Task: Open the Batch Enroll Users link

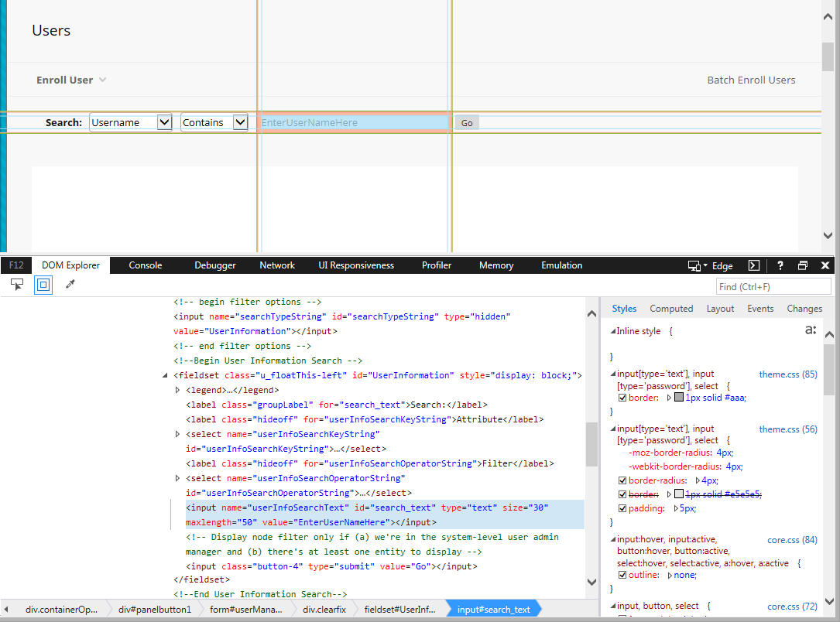Action: click(x=751, y=80)
